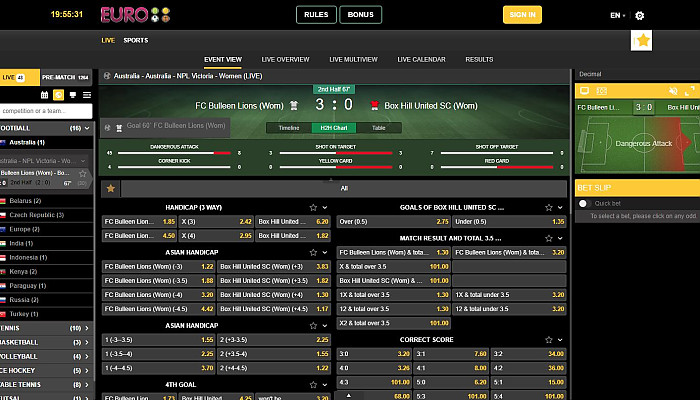This screenshot has width=700, height=400.
Task: Click the FC Bulleen Lions white jersey icon
Action: pyautogui.click(x=294, y=106)
